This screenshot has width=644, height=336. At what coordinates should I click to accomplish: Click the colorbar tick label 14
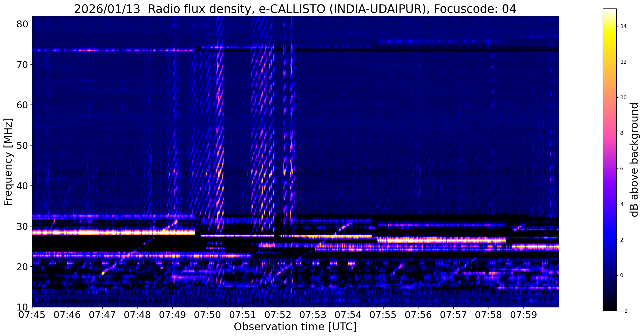pos(623,26)
